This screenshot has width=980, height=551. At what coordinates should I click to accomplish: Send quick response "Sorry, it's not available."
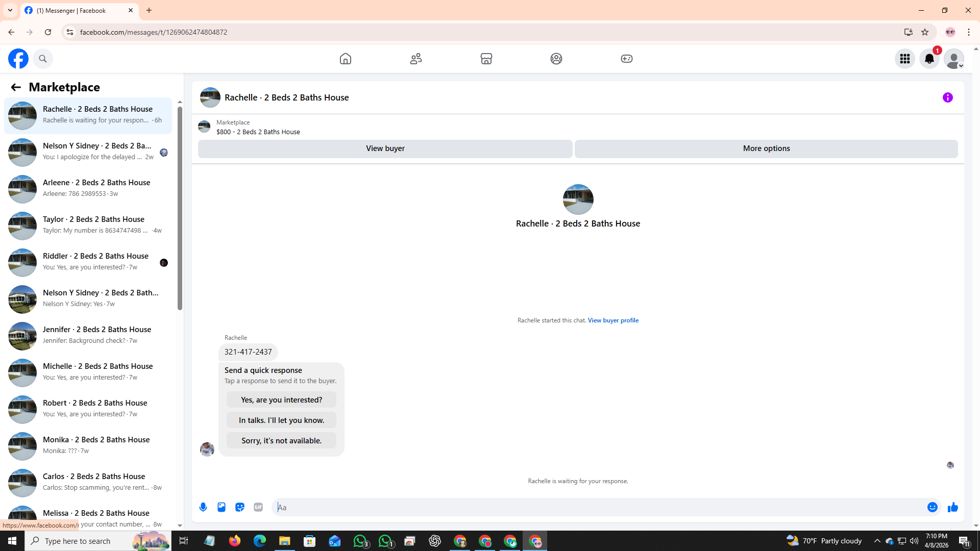[281, 440]
